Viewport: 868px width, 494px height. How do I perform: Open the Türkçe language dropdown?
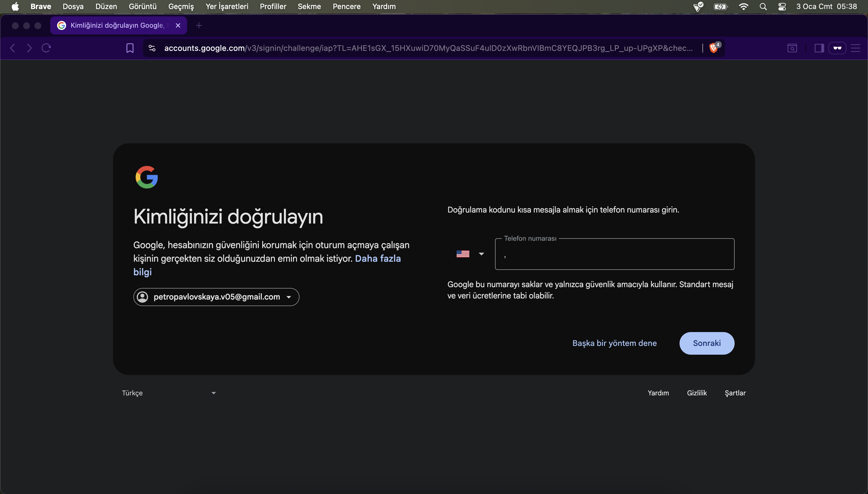click(169, 393)
